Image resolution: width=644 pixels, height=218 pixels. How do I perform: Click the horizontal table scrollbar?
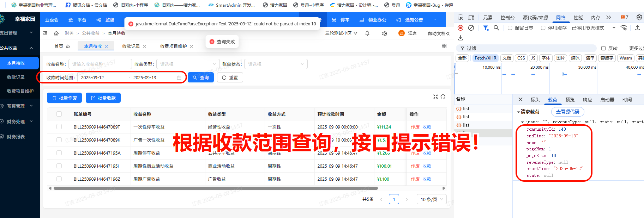[x=215, y=188]
